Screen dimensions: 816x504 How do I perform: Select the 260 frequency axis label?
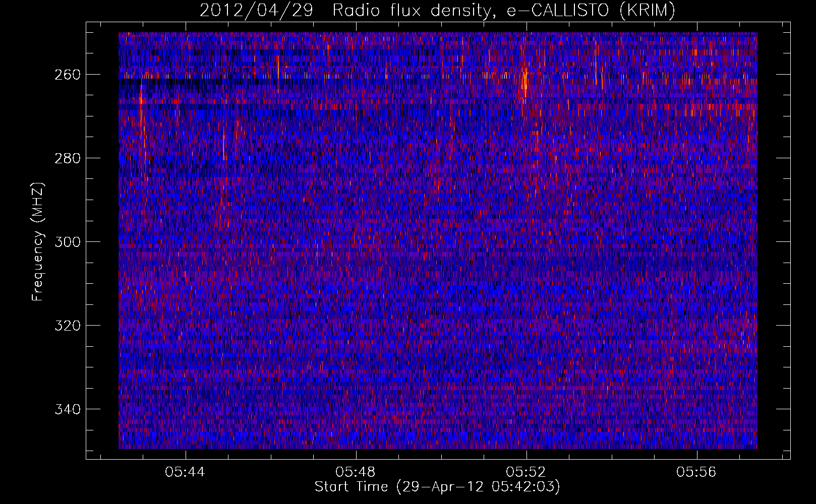click(x=67, y=75)
